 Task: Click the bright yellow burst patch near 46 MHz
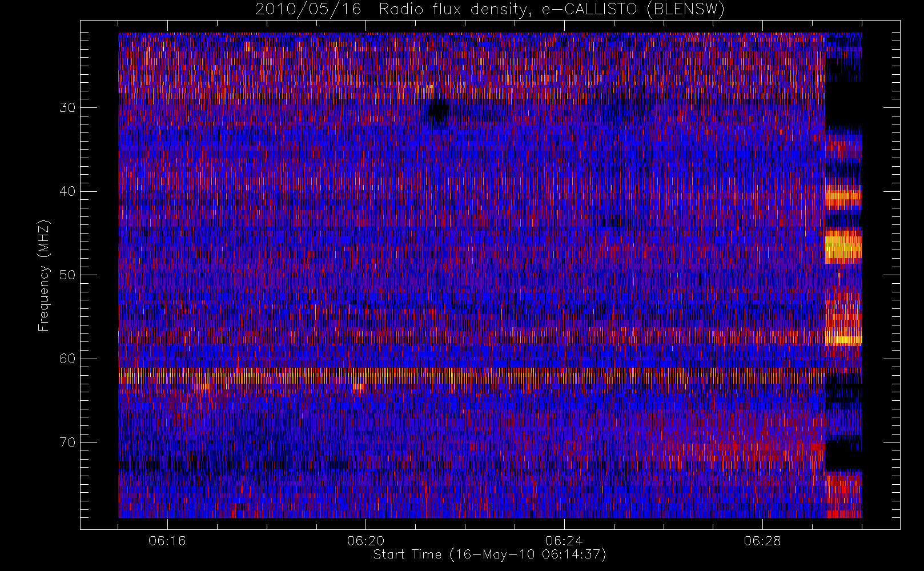click(x=843, y=246)
